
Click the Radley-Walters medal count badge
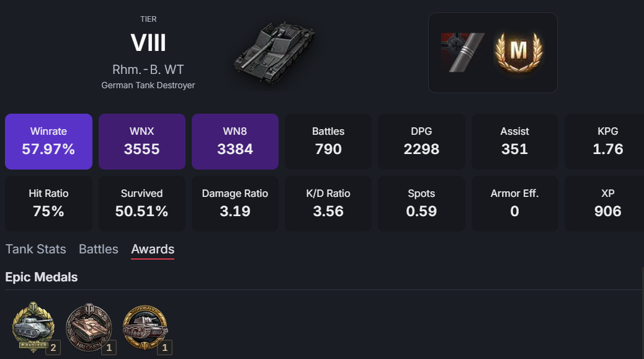click(x=53, y=347)
